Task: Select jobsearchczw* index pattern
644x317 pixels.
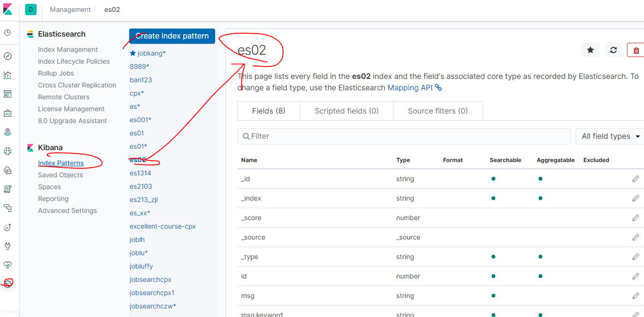Action: tap(153, 306)
